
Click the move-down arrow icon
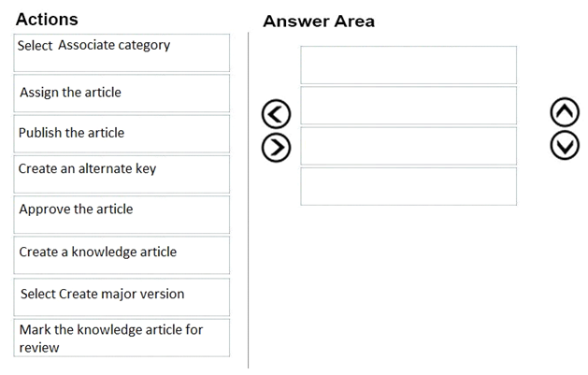(x=565, y=145)
